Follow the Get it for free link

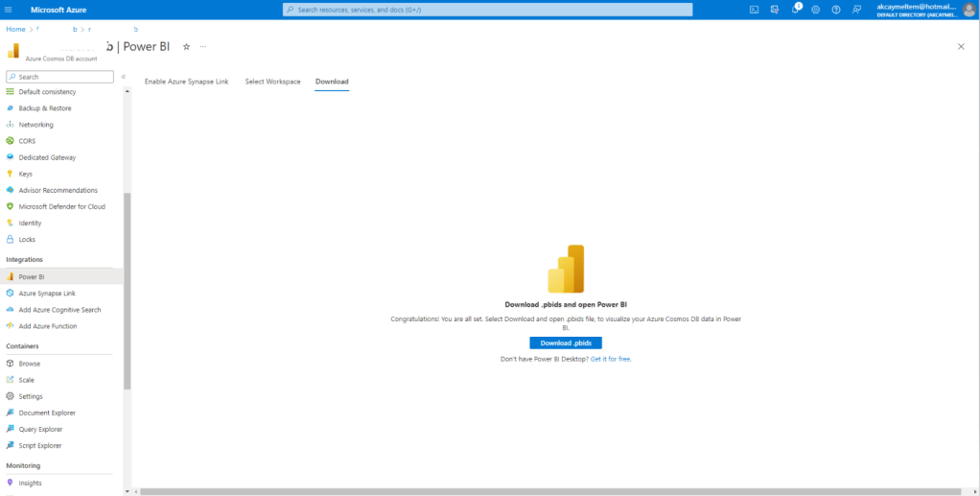tap(611, 359)
